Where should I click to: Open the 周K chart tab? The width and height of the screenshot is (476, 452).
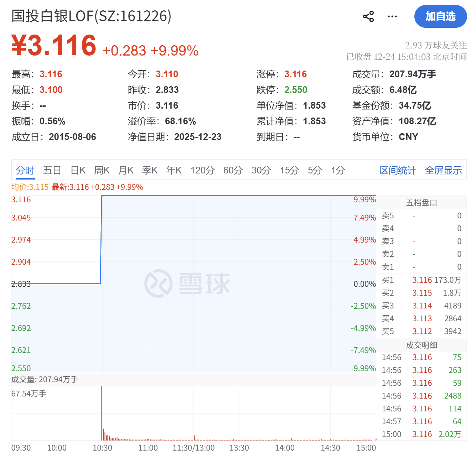pyautogui.click(x=102, y=170)
